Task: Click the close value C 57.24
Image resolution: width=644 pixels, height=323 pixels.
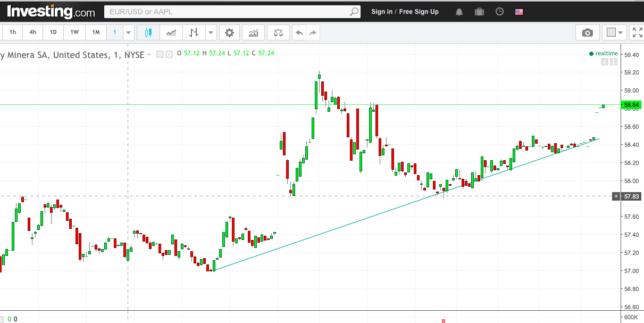Action: click(x=263, y=53)
